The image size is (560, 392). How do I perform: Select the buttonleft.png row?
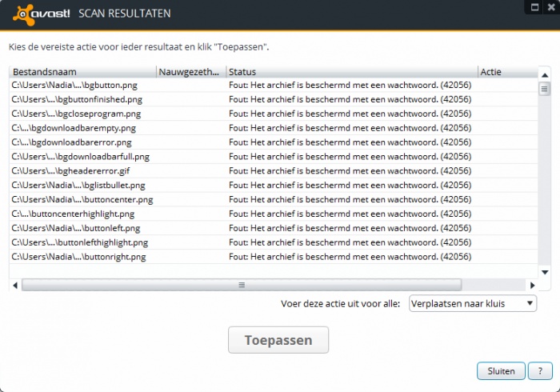point(274,228)
